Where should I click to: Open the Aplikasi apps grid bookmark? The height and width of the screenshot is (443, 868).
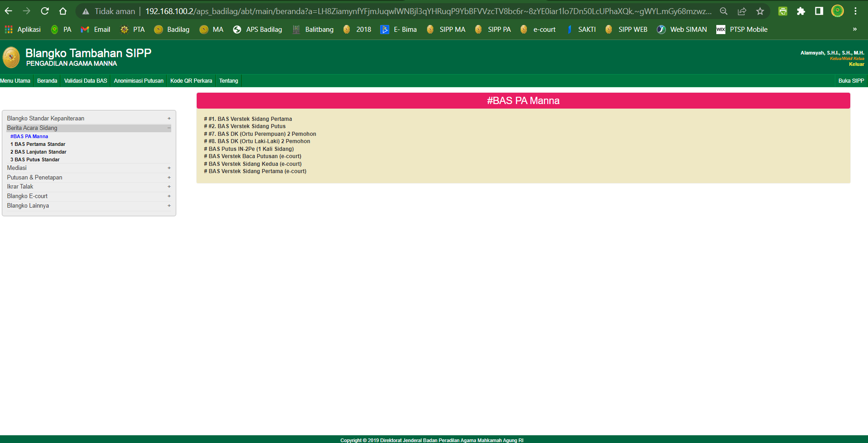tap(23, 30)
